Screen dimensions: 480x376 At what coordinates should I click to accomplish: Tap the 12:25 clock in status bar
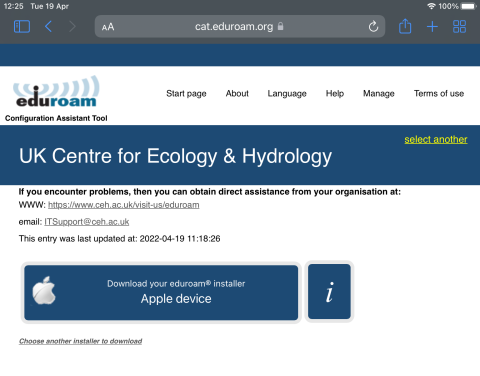pyautogui.click(x=13, y=6)
